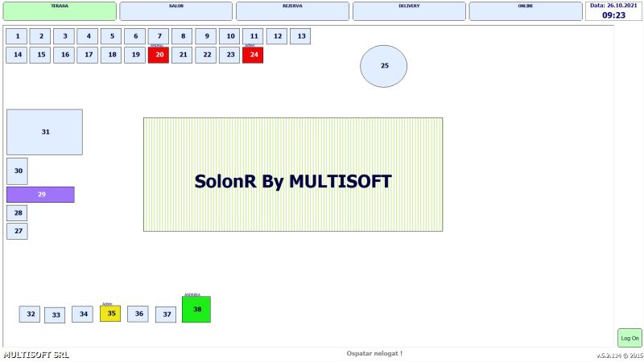644x362 pixels.
Task: Open table 33
Action: coord(55,315)
